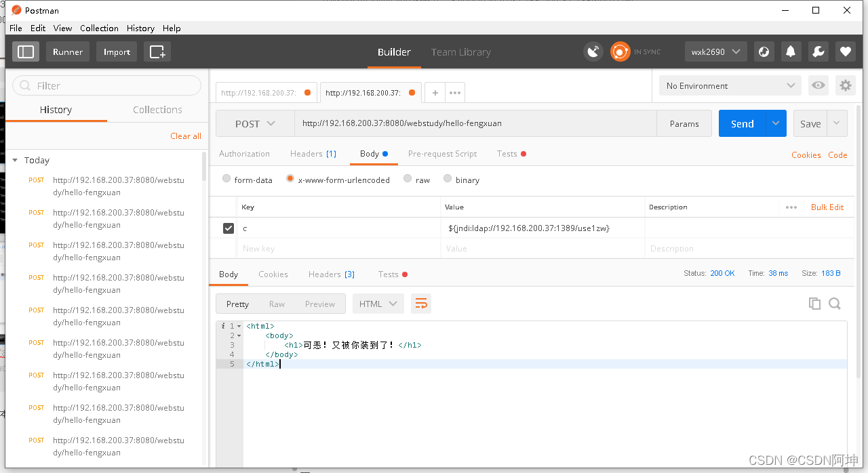Click the request URL field
The image size is (868, 473).
click(475, 123)
